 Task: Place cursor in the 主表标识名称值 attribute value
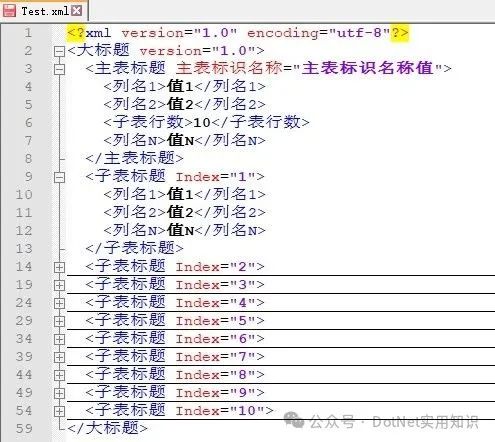[x=368, y=68]
